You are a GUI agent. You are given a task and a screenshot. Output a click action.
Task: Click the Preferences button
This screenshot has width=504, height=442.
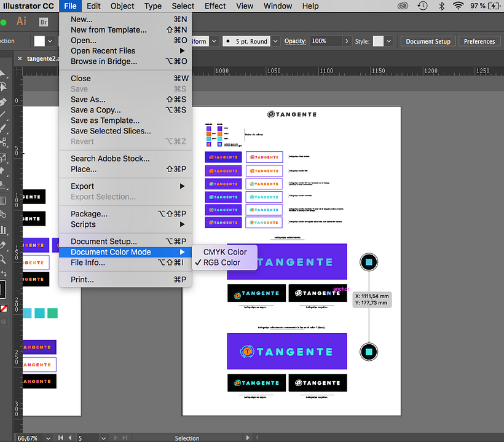(x=479, y=41)
